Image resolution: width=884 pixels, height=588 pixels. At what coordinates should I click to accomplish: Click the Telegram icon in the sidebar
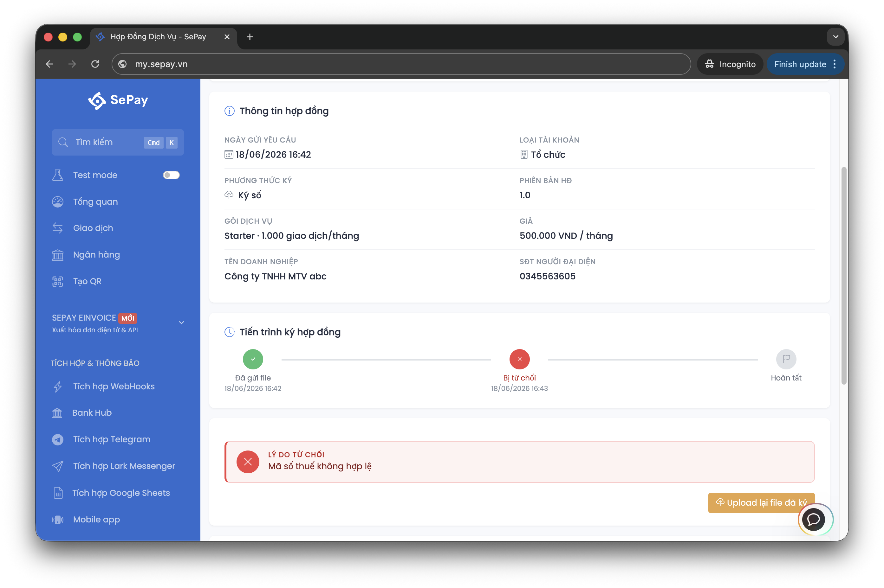click(57, 439)
